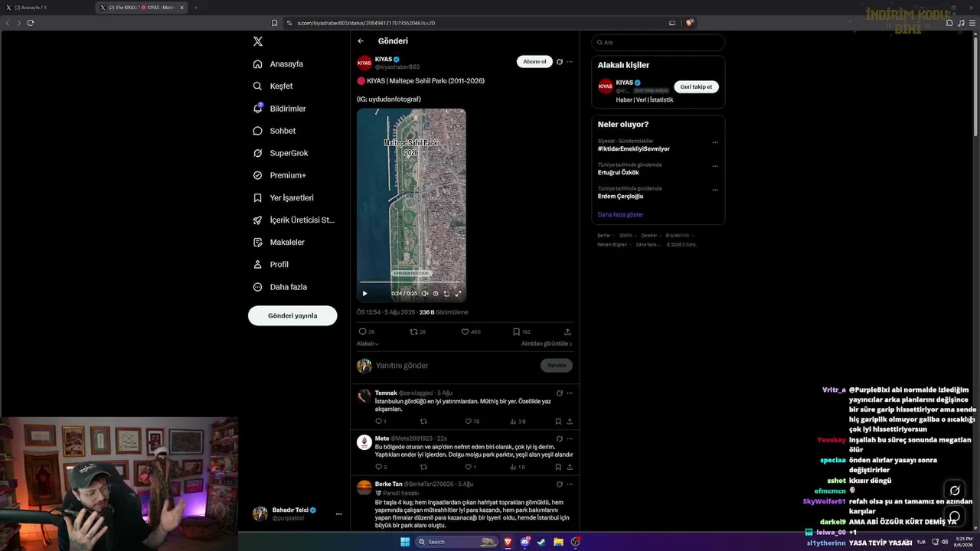
Task: Reply to the KIYAS post via comment icon
Action: tap(362, 332)
